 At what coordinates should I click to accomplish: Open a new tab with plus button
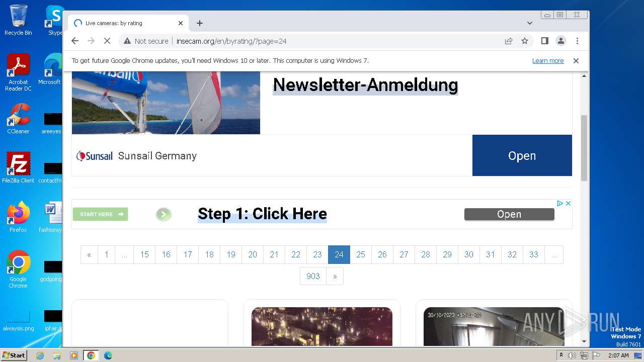(x=200, y=23)
